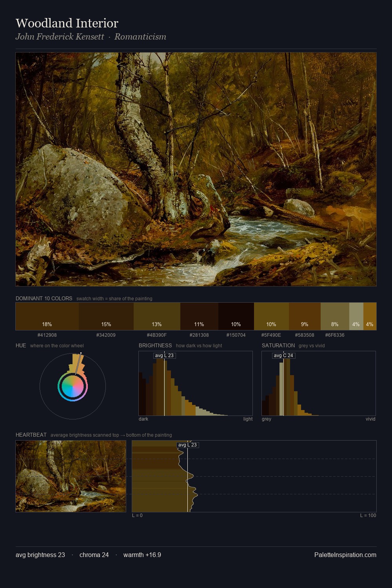
Task: Click the HUE section heading
Action: pyautogui.click(x=21, y=345)
